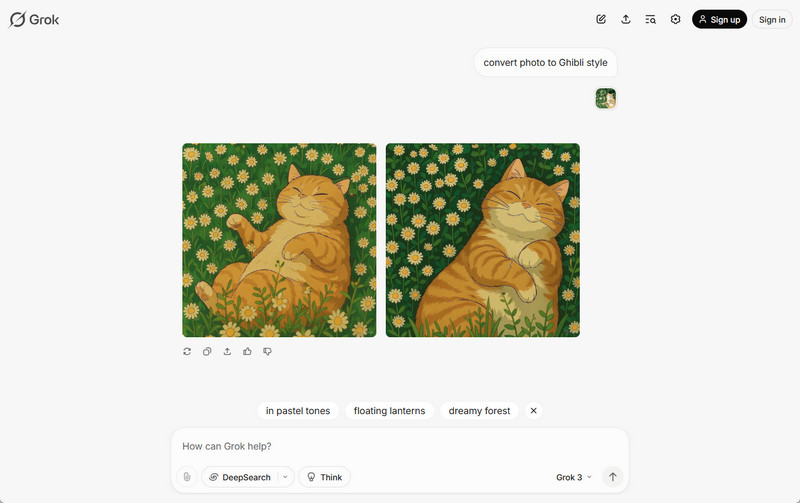Toggle the Think mode button
The height and width of the screenshot is (503, 800).
[324, 477]
